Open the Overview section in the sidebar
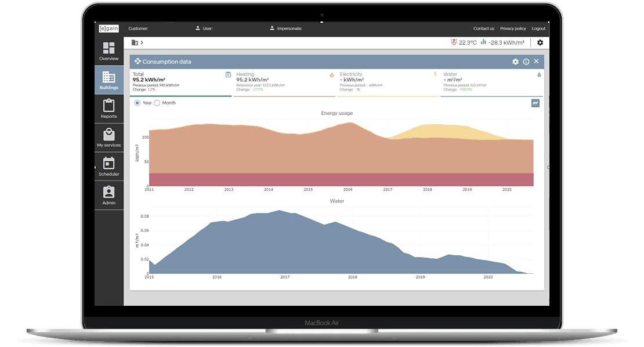Image resolution: width=644 pixels, height=347 pixels. coord(108,51)
